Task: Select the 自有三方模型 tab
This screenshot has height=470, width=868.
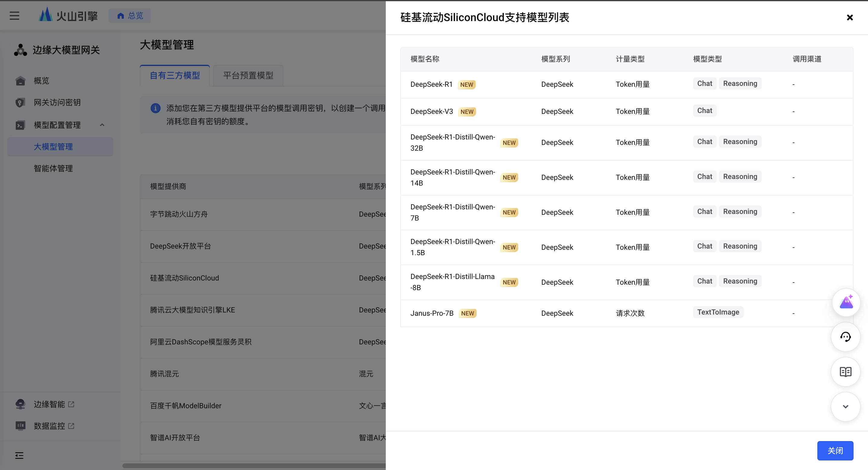Action: (x=175, y=75)
